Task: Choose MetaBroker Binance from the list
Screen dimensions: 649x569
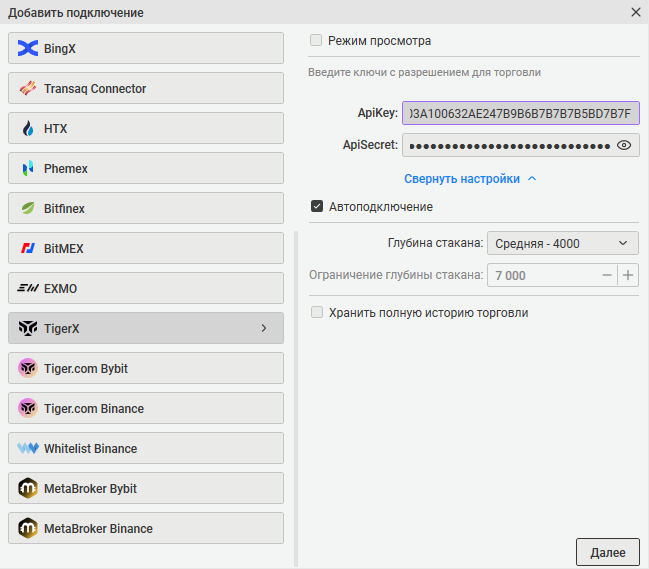Action: click(x=146, y=528)
